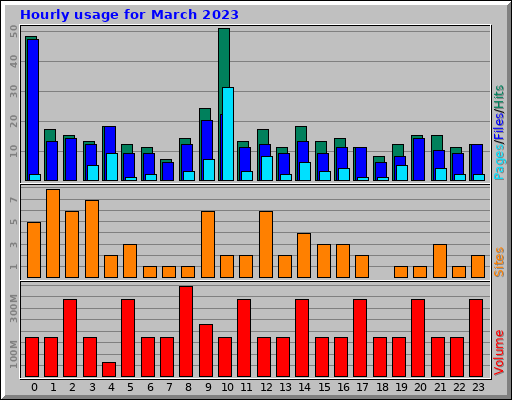Viewport: 512px width, 400px height.
Task: Select the tall cyan pages bar at hour 10
Action: click(228, 134)
